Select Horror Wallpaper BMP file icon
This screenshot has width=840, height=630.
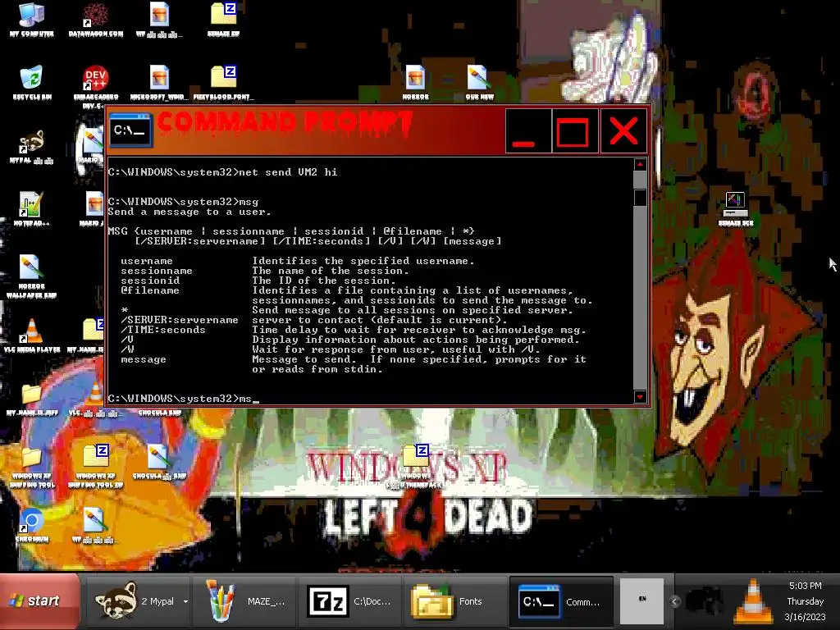(32, 276)
